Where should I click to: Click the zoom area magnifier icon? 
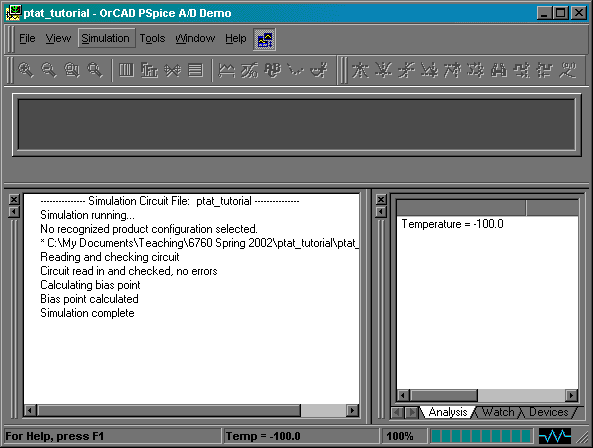(72, 70)
